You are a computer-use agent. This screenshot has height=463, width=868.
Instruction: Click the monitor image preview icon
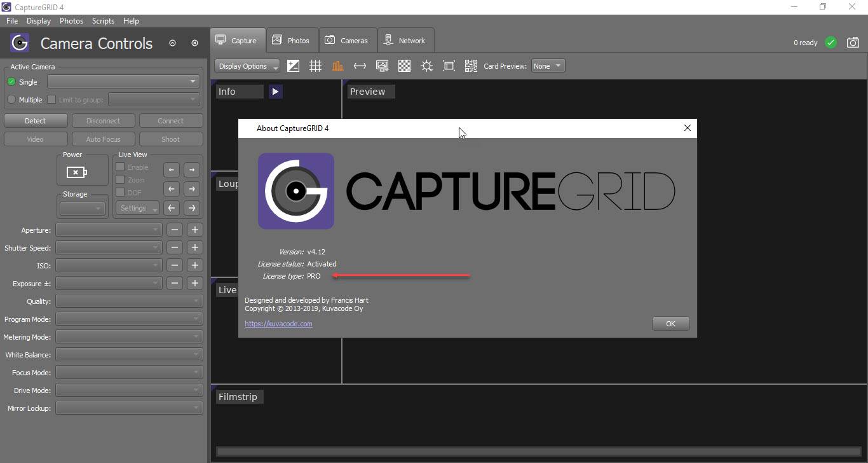click(382, 66)
